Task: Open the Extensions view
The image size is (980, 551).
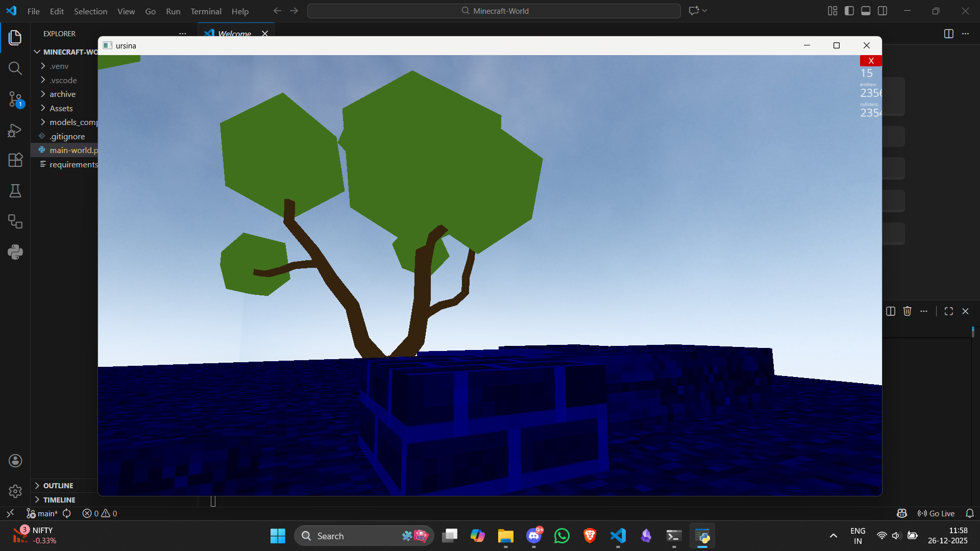Action: coord(15,160)
